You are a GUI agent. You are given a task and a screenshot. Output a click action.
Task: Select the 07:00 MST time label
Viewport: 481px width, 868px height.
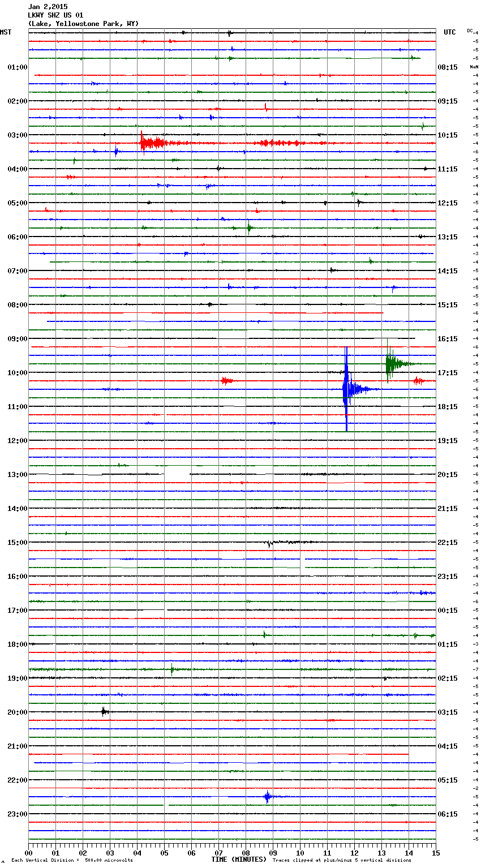[18, 271]
